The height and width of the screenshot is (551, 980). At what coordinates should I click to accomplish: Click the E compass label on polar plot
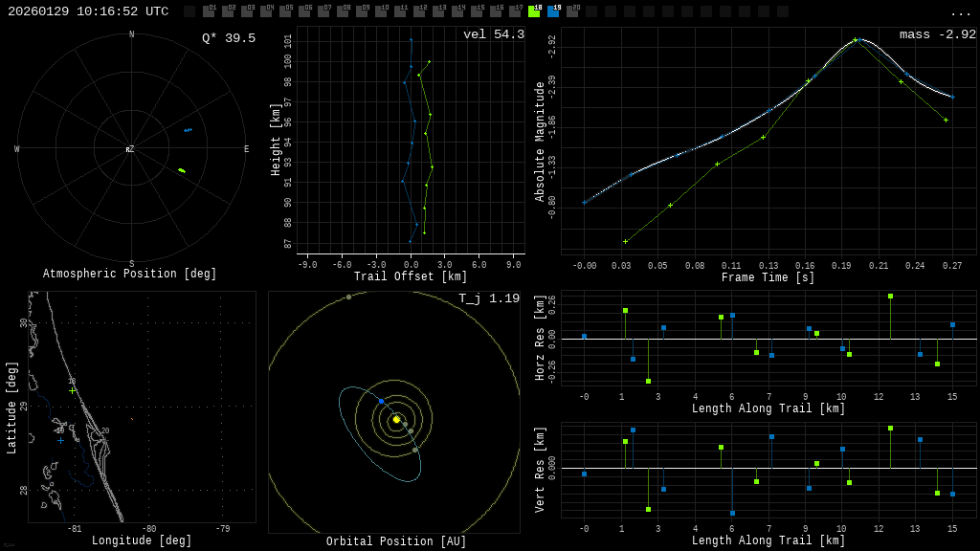[246, 148]
